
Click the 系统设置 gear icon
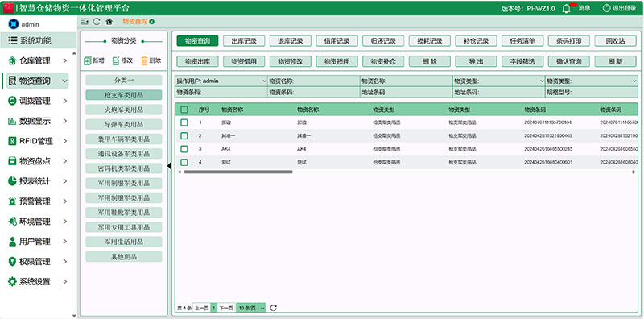pos(12,282)
